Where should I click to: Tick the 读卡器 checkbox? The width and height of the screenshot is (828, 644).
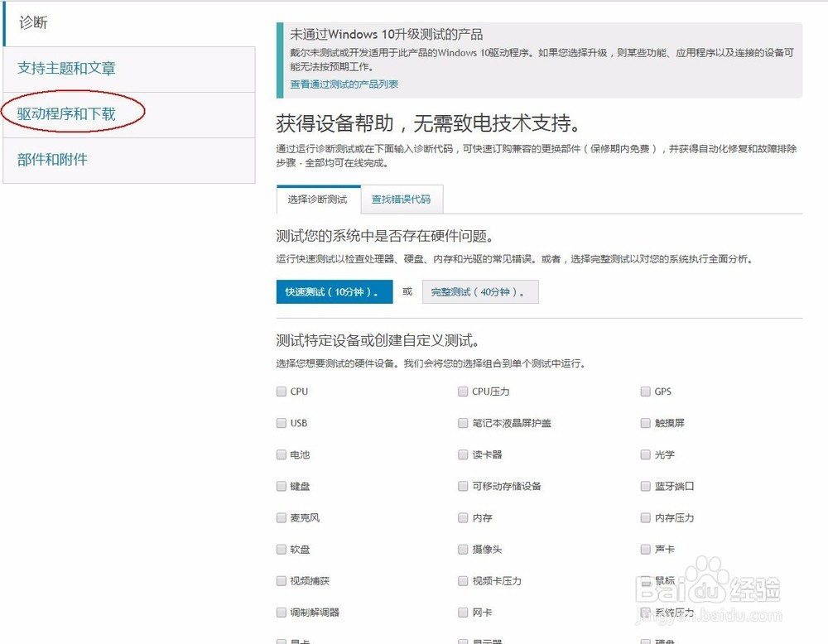463,455
